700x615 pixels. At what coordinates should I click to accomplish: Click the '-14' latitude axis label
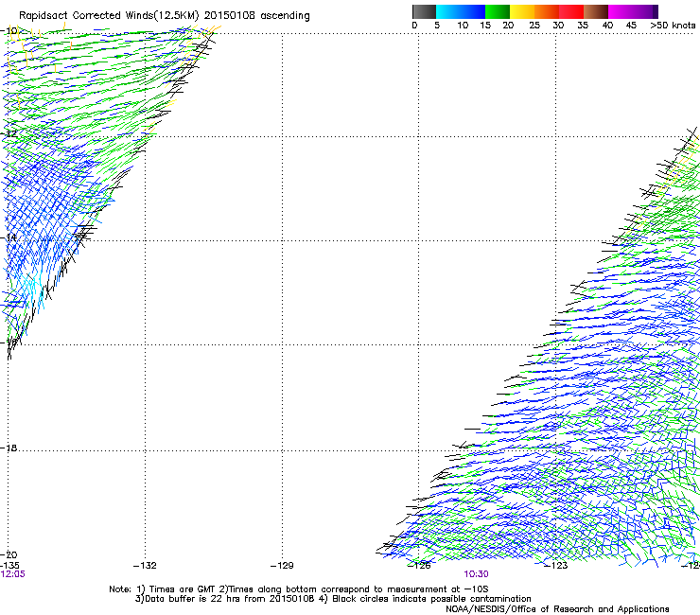click(9, 237)
